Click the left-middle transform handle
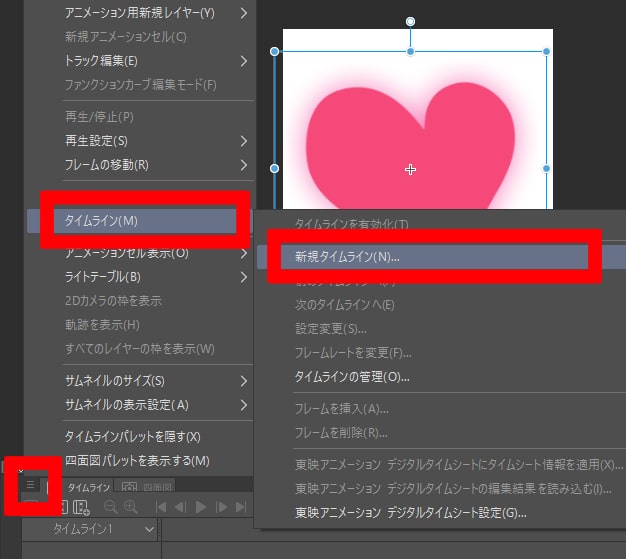 (x=274, y=168)
